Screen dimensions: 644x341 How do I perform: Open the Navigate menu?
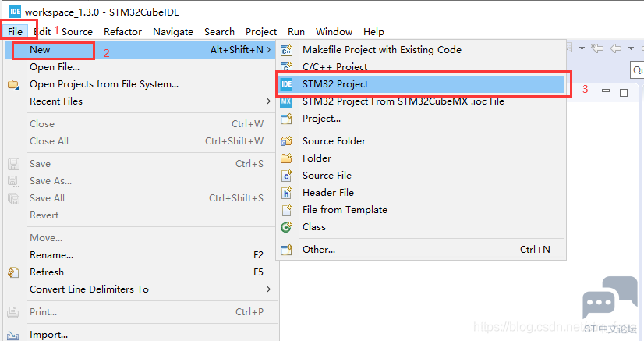coord(173,32)
